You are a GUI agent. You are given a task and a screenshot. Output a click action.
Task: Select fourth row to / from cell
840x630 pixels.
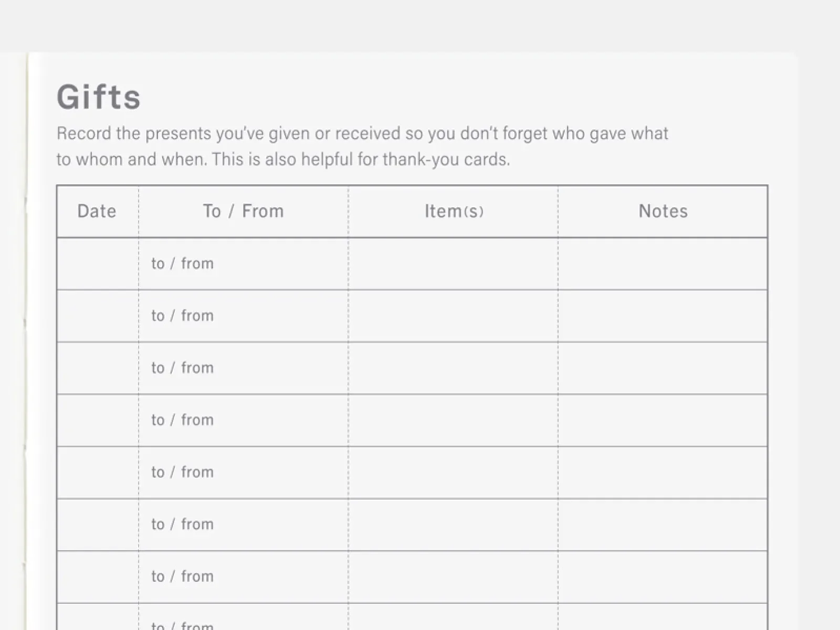click(x=244, y=421)
